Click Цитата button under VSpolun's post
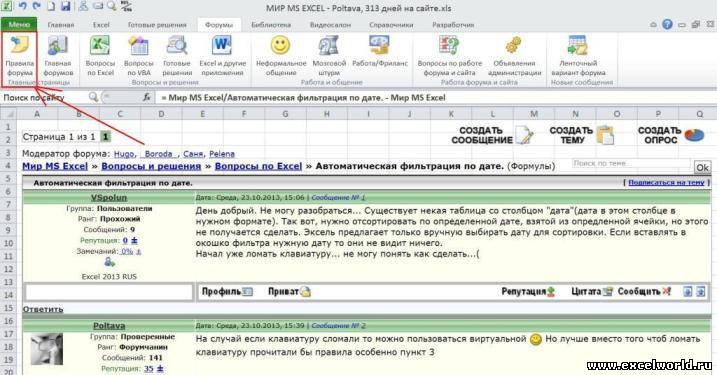The width and height of the screenshot is (717, 375). click(592, 292)
